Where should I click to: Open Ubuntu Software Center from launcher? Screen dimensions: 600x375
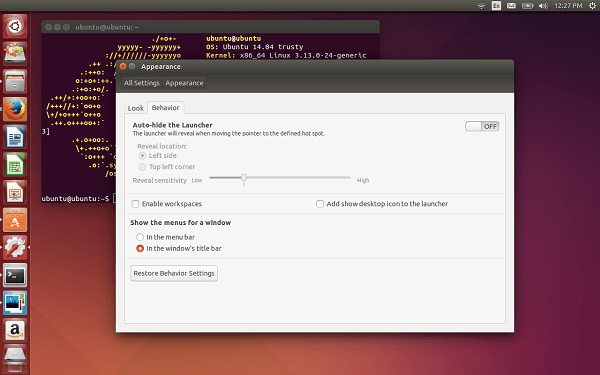[x=15, y=220]
